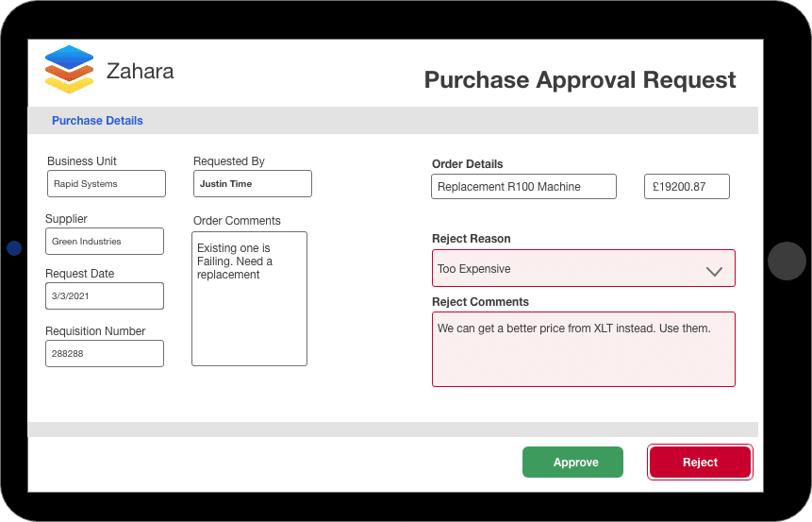This screenshot has width=812, height=522.
Task: Tap the tablet home button
Action: point(787,261)
